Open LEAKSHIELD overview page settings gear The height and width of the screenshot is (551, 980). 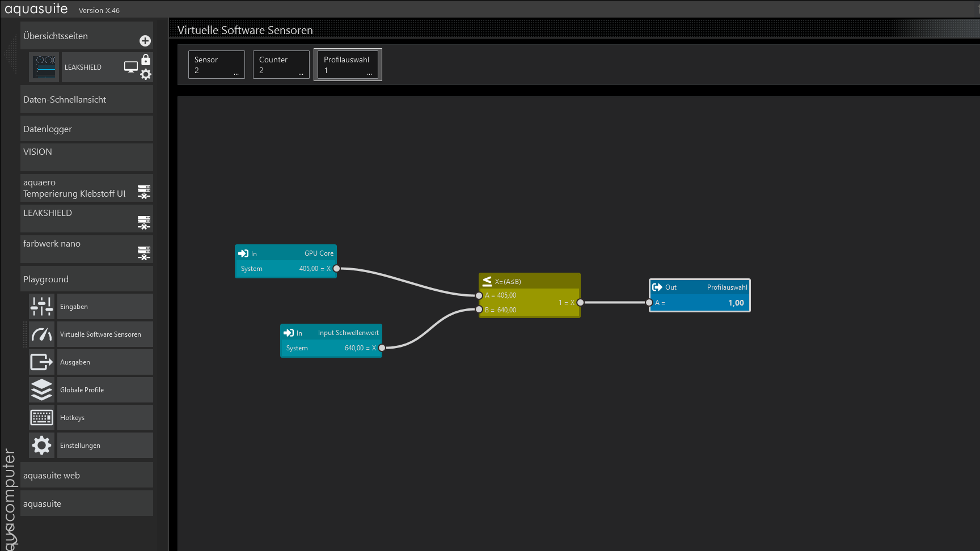point(146,74)
